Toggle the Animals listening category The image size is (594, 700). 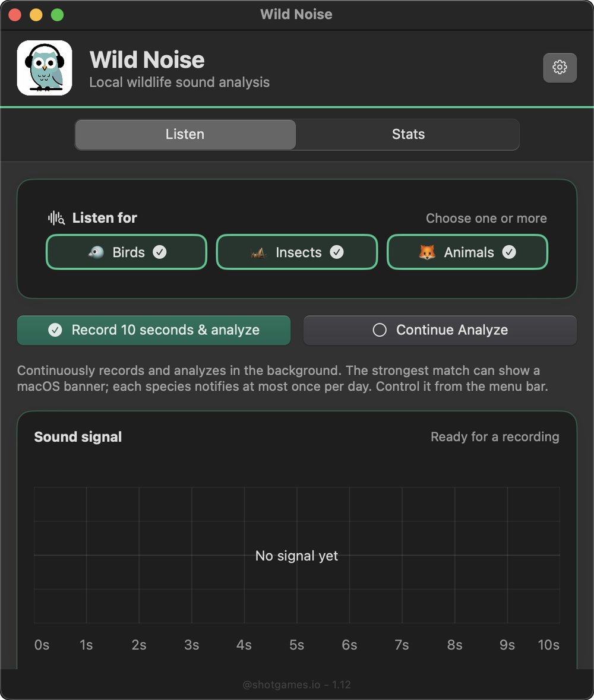click(467, 252)
